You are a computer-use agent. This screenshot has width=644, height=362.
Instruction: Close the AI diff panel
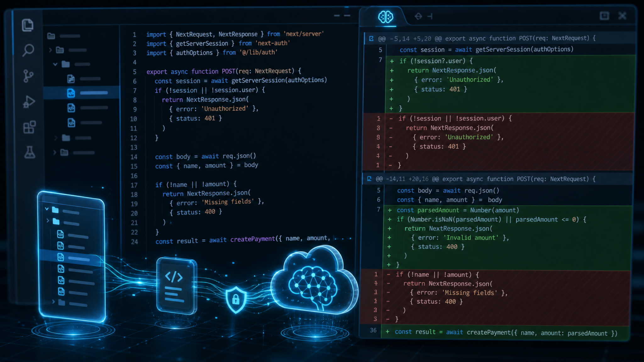(x=622, y=15)
